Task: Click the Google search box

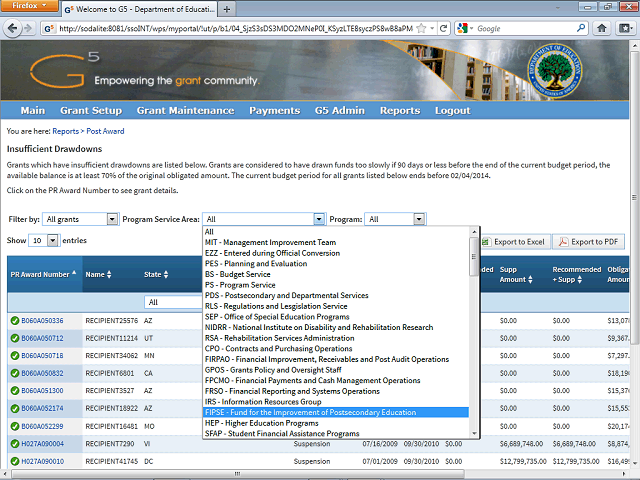Action: [x=515, y=29]
